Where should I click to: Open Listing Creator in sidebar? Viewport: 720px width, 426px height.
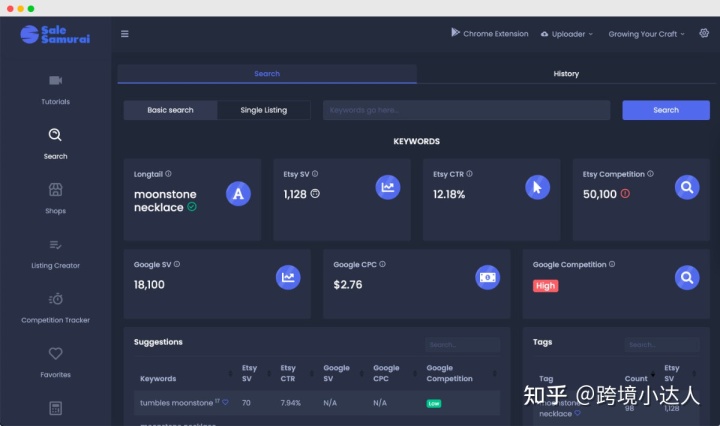pyautogui.click(x=56, y=254)
